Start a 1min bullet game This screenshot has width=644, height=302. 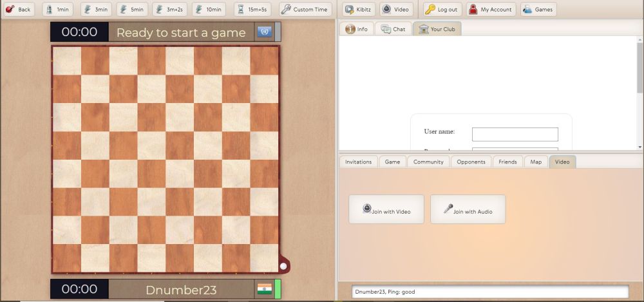click(57, 10)
